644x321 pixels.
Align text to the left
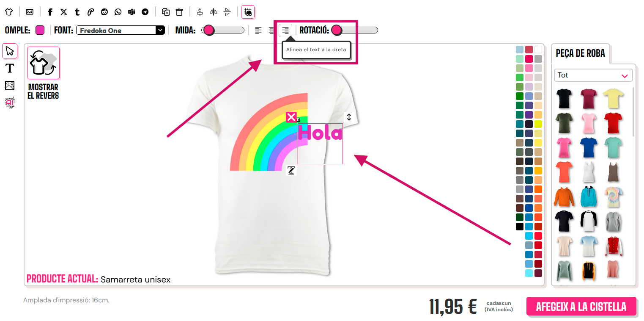coord(258,30)
